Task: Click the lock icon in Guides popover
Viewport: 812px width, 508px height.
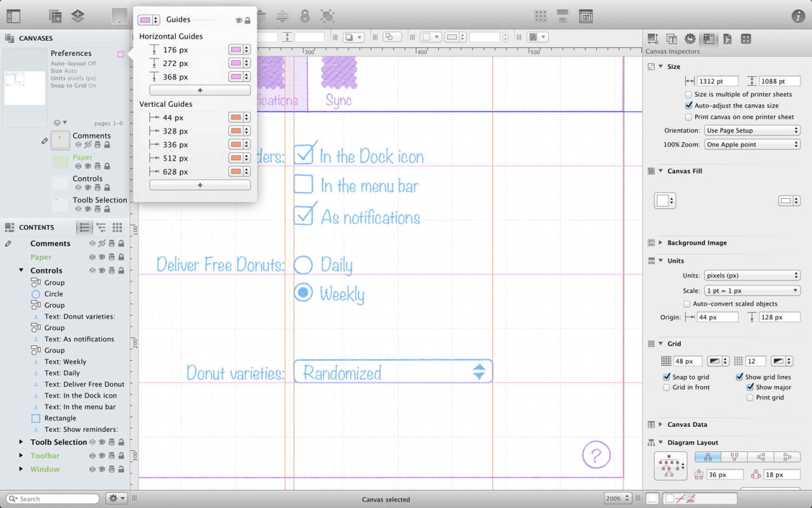Action: 247,20
